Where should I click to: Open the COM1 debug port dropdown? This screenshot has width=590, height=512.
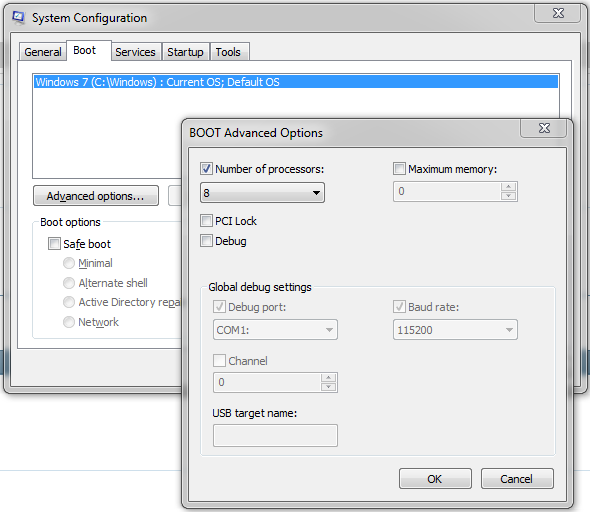[x=275, y=330]
